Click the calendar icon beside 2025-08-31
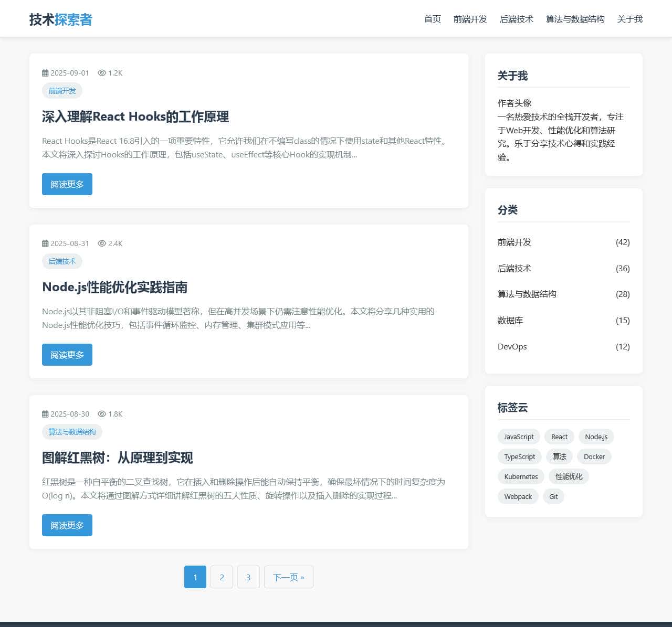The width and height of the screenshot is (672, 627). click(x=45, y=243)
